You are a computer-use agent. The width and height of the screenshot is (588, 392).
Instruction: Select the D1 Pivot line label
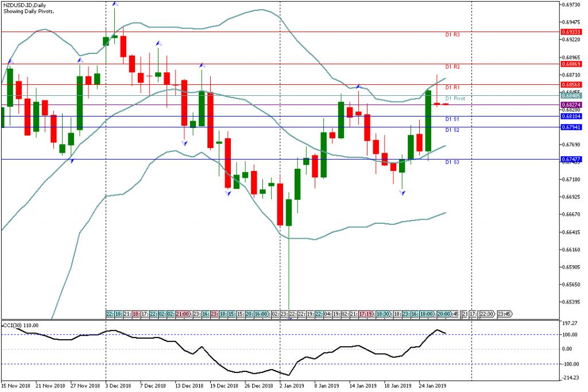pyautogui.click(x=455, y=99)
